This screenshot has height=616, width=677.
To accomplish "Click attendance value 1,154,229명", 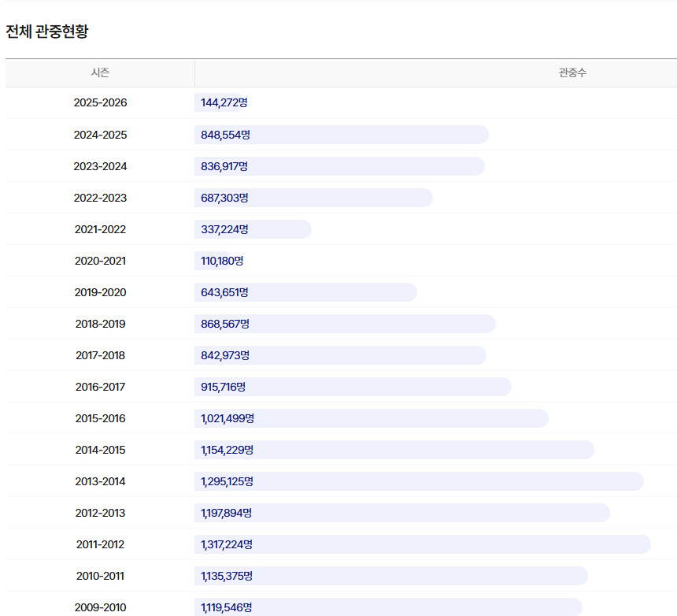I will [227, 450].
